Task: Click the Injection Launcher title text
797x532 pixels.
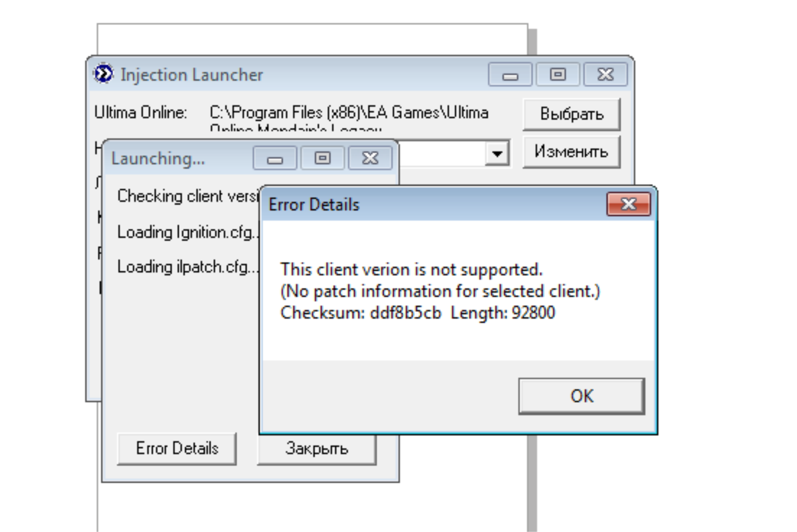Action: [x=192, y=75]
